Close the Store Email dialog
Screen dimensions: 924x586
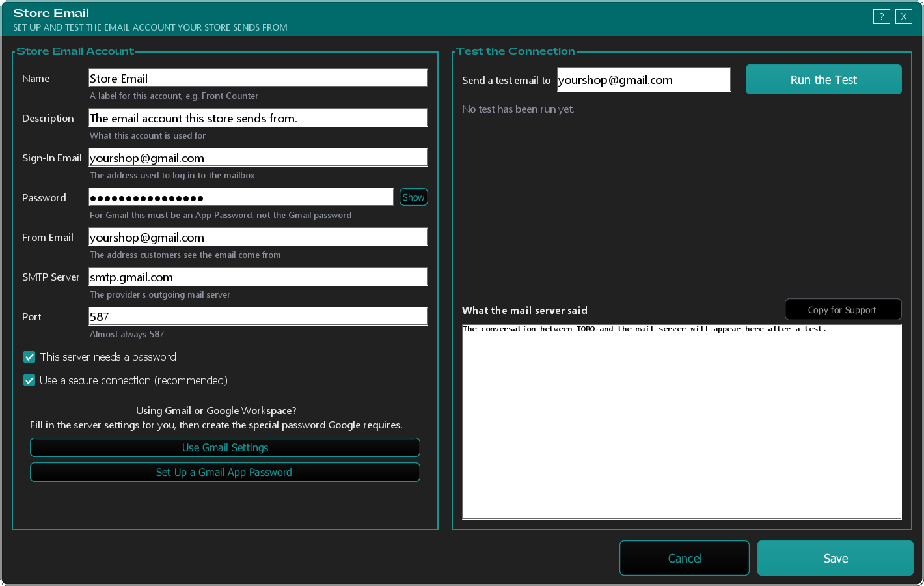point(903,17)
